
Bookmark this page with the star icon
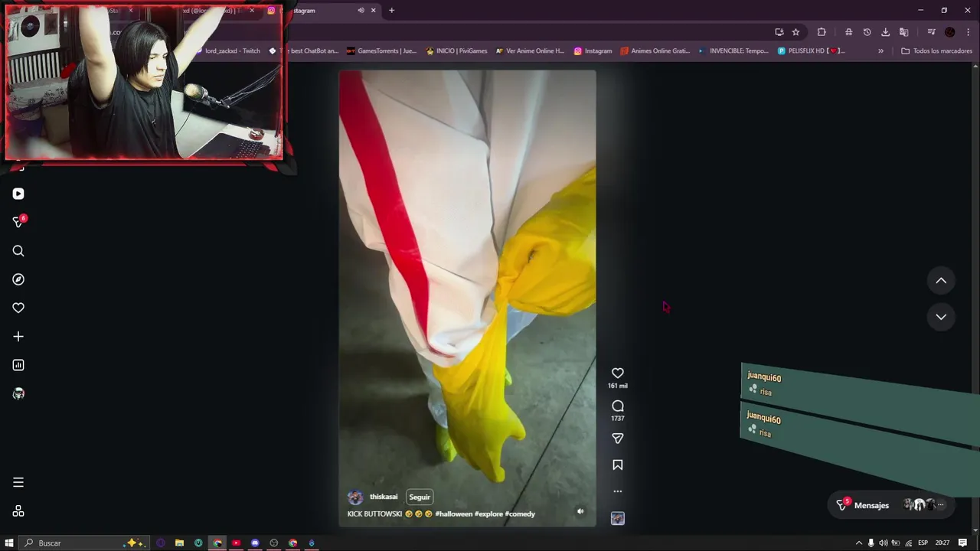click(x=795, y=32)
